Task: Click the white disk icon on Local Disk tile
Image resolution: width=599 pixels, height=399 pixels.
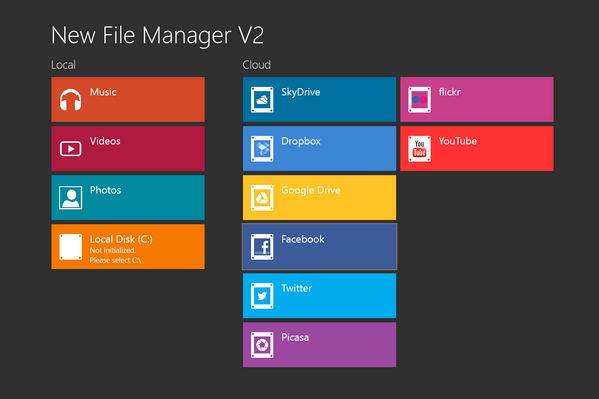Action: click(71, 247)
